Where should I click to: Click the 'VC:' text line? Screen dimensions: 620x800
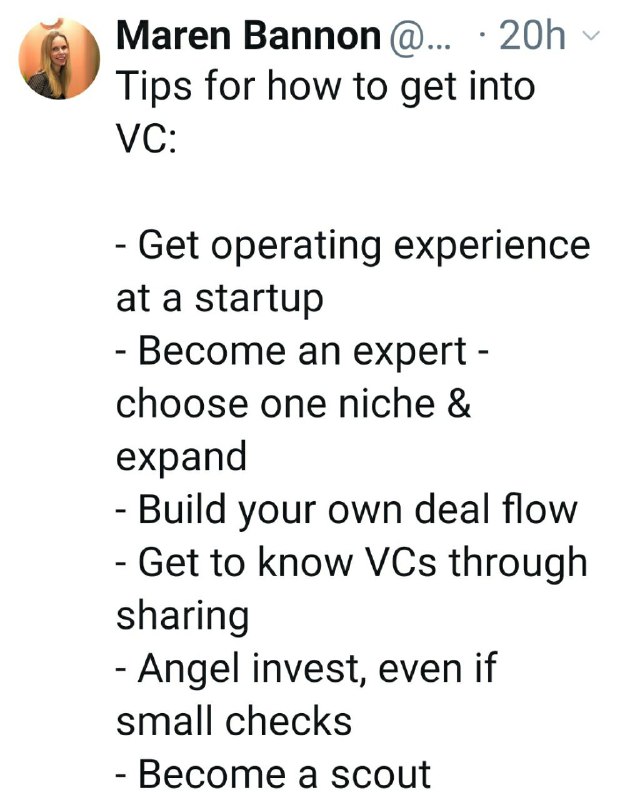click(x=146, y=138)
